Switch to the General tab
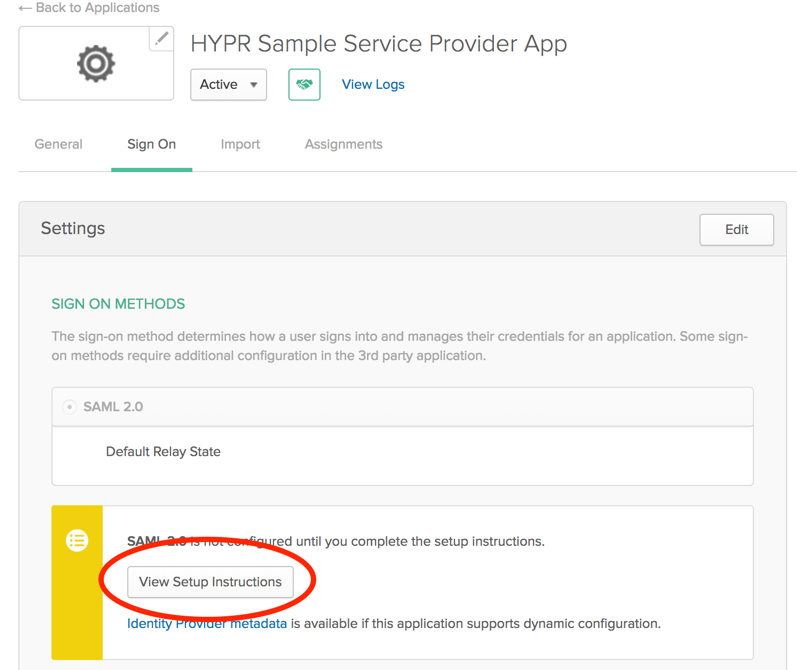797x670 pixels. (58, 144)
